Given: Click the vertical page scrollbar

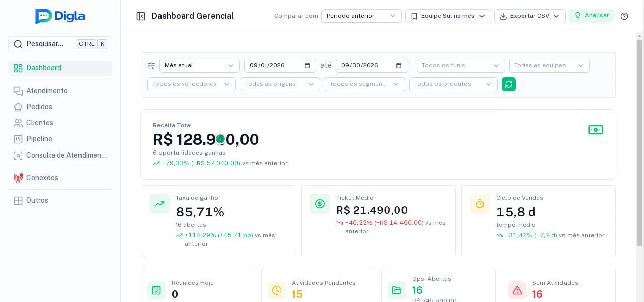Looking at the screenshot, I should (x=640, y=142).
